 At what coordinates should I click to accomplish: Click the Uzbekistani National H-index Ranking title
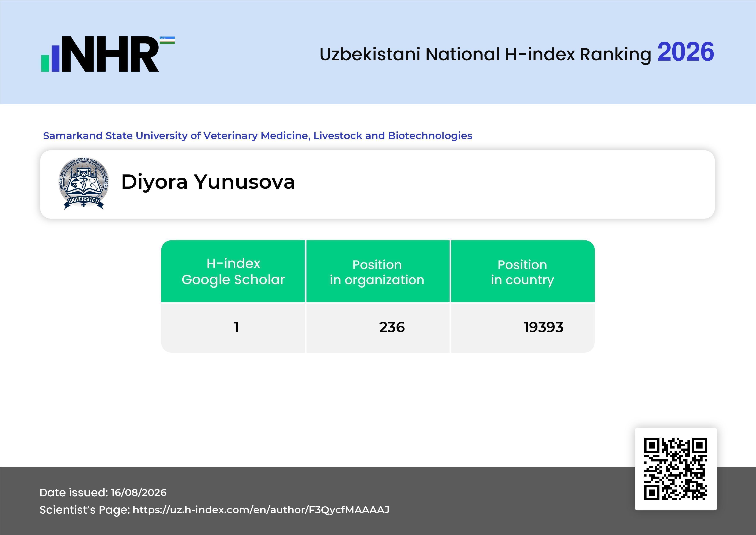point(485,54)
